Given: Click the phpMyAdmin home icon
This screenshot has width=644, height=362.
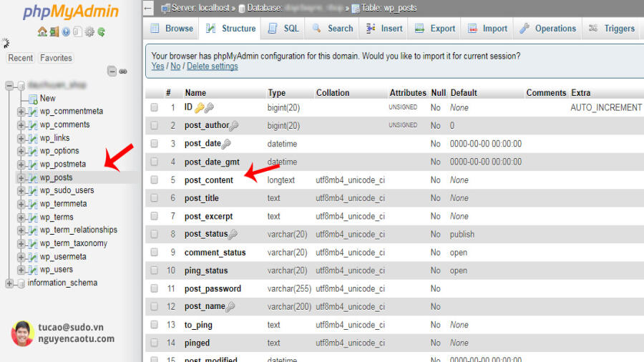Looking at the screenshot, I should click(x=42, y=31).
